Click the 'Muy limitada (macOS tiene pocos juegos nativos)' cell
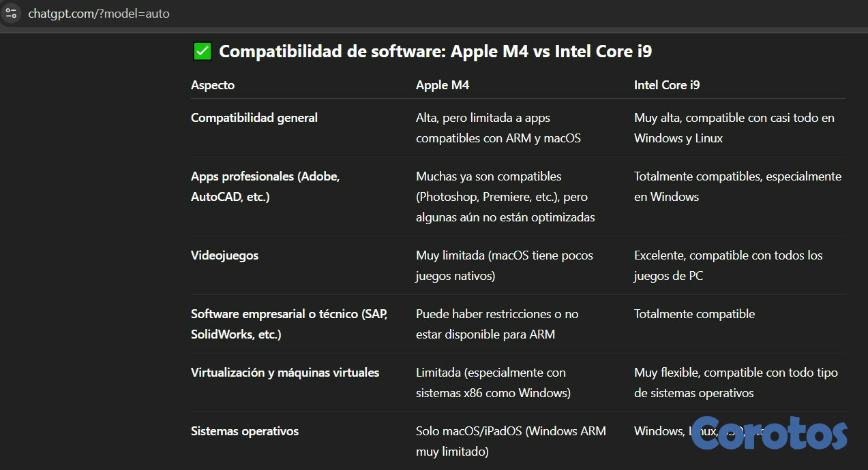Screen dimensions: 868x470 point(504,266)
